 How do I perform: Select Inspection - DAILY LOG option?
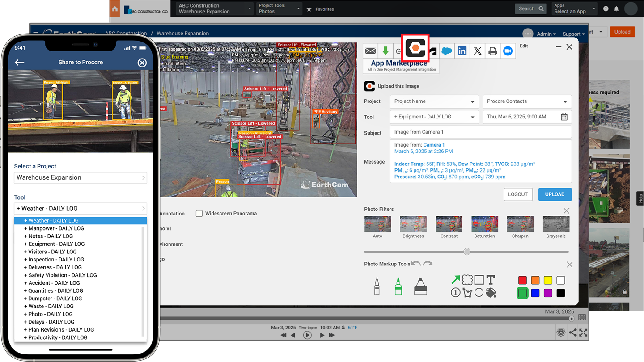pyautogui.click(x=55, y=260)
